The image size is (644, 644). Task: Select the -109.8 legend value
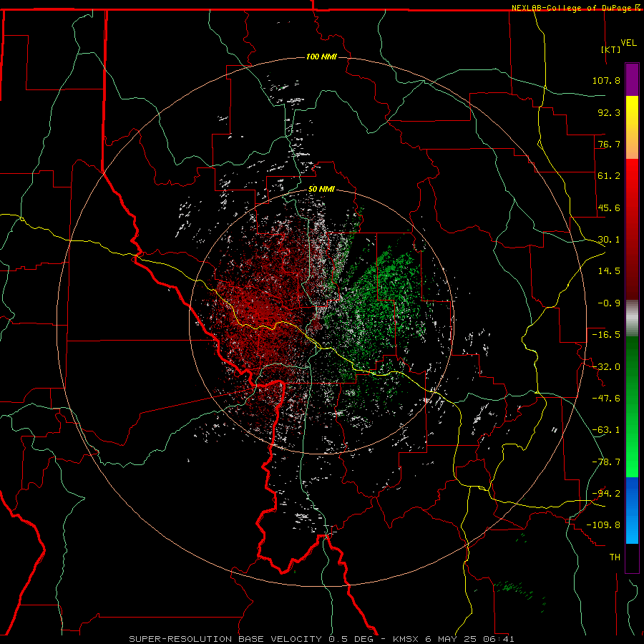[603, 525]
